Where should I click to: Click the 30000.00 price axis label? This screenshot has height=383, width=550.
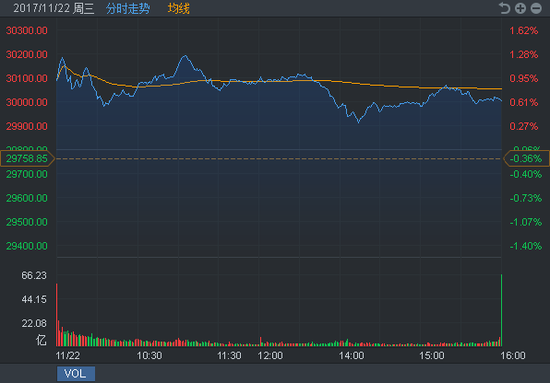27,102
